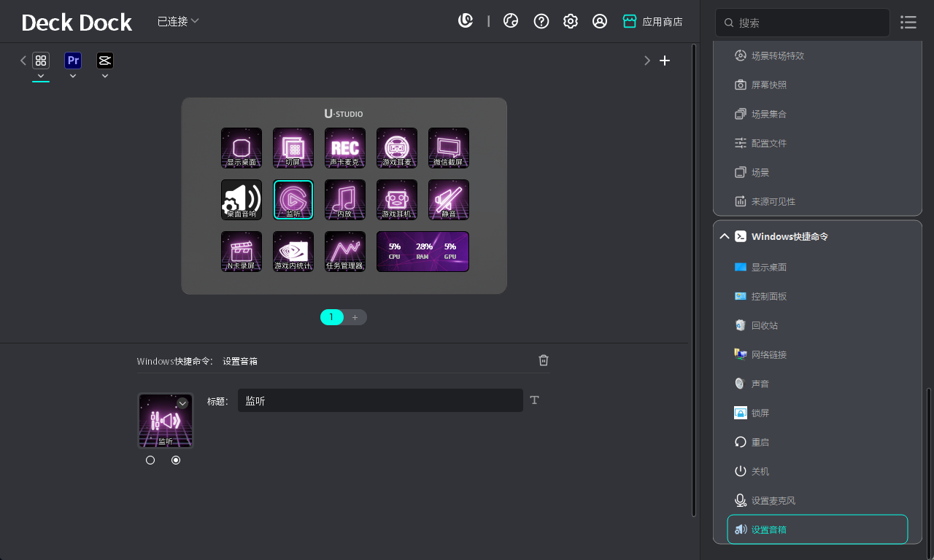
Task: Toggle the T label display next to title field
Action: pyautogui.click(x=534, y=400)
